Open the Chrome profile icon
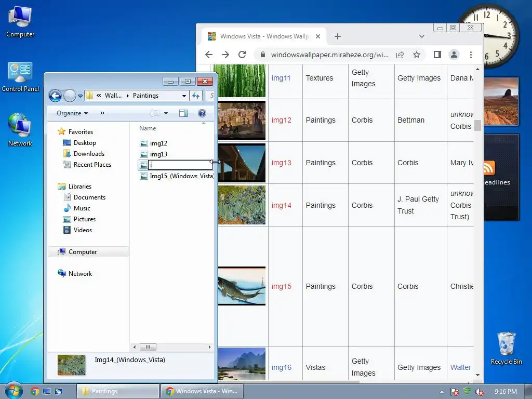Screen dimensions: 532x399 click(454, 55)
